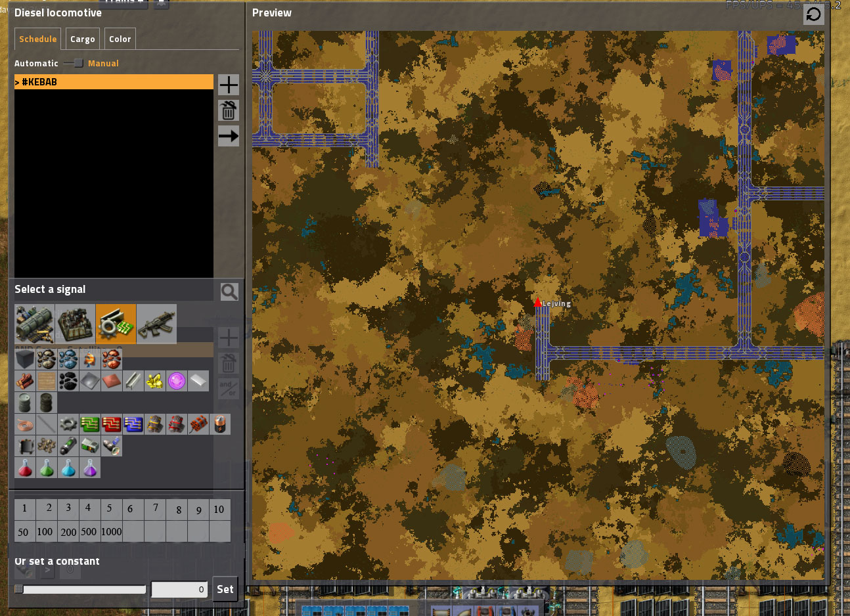
Task: Choose the blue science pack flask
Action: point(68,468)
